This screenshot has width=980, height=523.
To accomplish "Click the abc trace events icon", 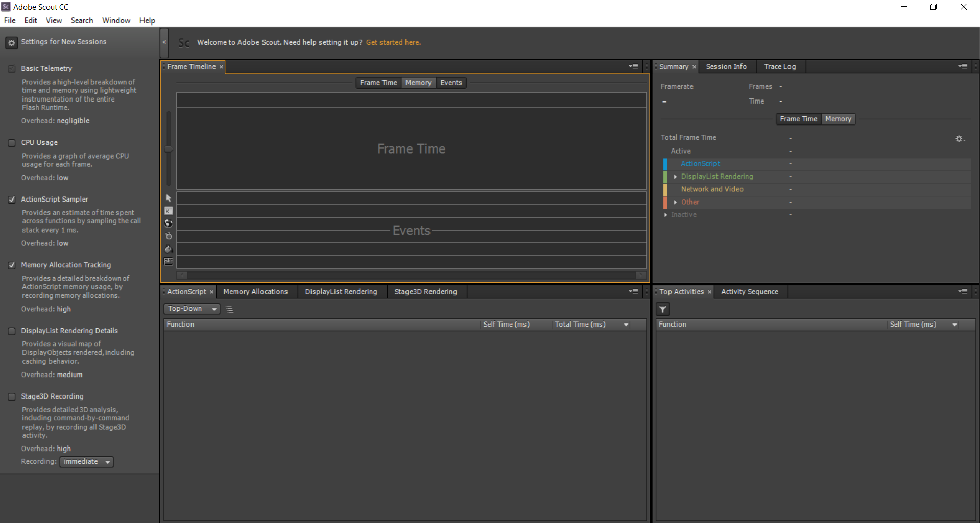I will 169,262.
